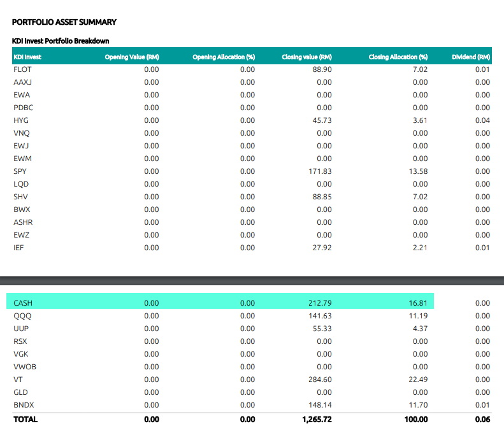
Task: Select the HYG dividend value 0.04
Action: tap(482, 120)
